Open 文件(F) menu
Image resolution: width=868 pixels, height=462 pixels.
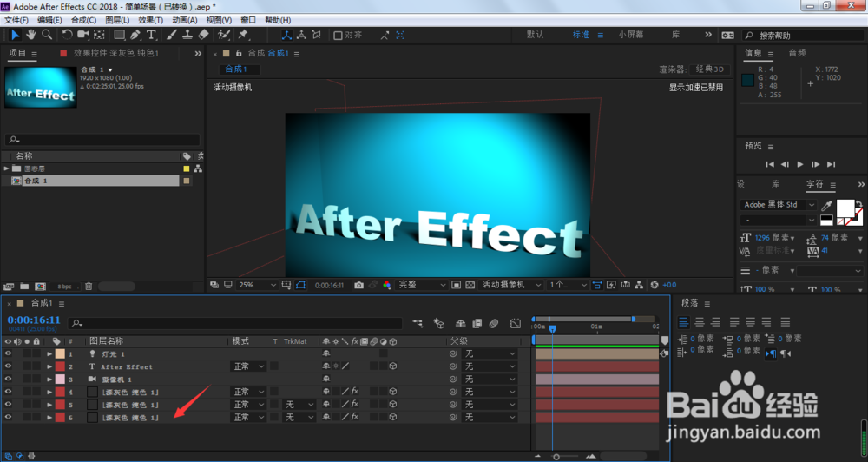point(16,20)
